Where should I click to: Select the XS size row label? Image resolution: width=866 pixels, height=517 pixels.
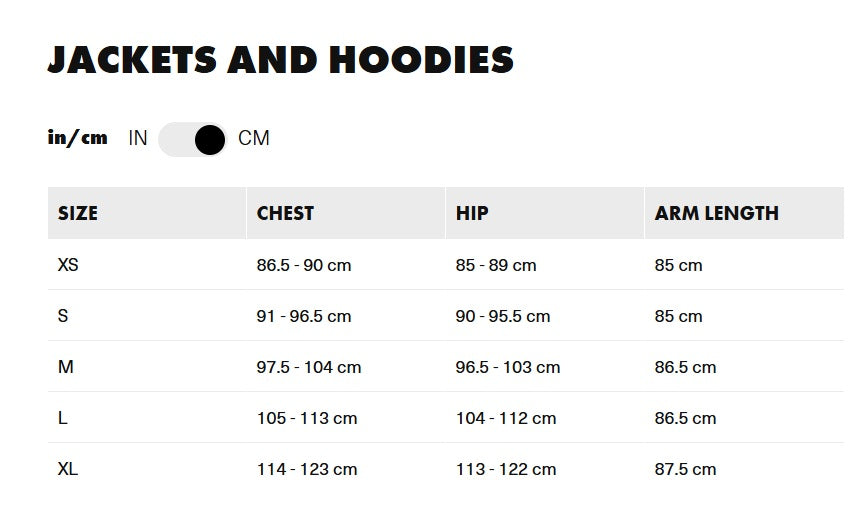tap(68, 265)
